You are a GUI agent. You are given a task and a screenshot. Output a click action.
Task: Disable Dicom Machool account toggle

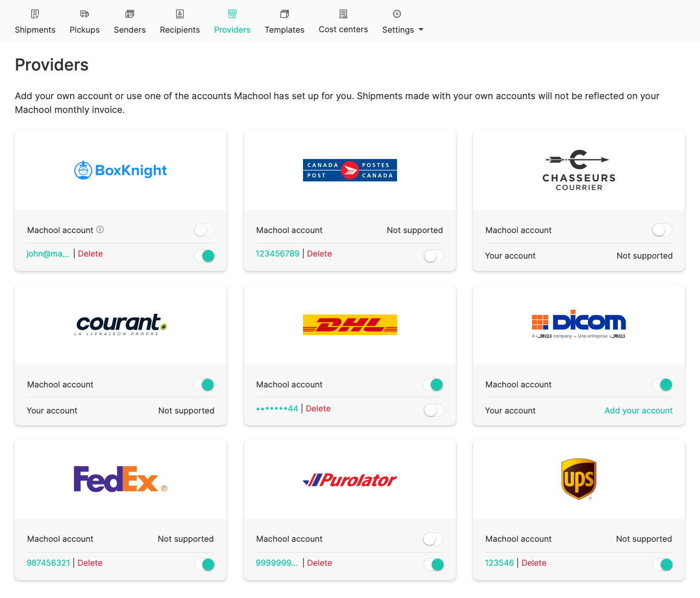tap(662, 384)
